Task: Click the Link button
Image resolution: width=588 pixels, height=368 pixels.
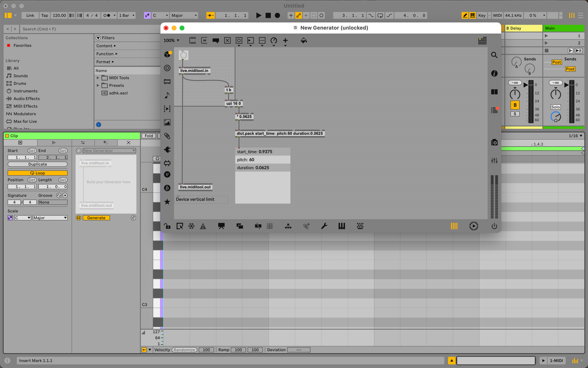Action: (30, 15)
